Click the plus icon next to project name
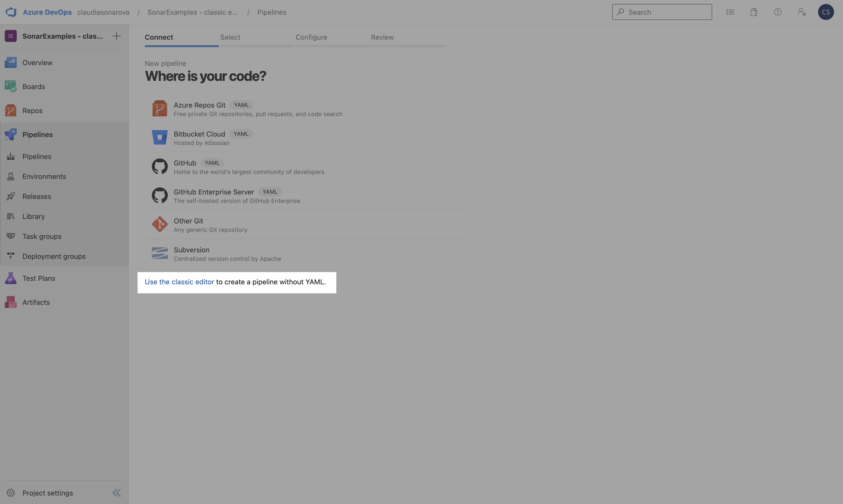This screenshot has width=843, height=504. coord(117,36)
